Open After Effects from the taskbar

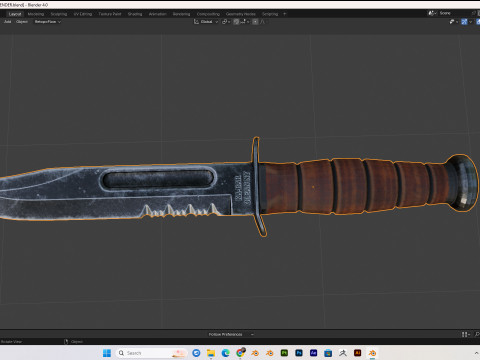coord(314,353)
